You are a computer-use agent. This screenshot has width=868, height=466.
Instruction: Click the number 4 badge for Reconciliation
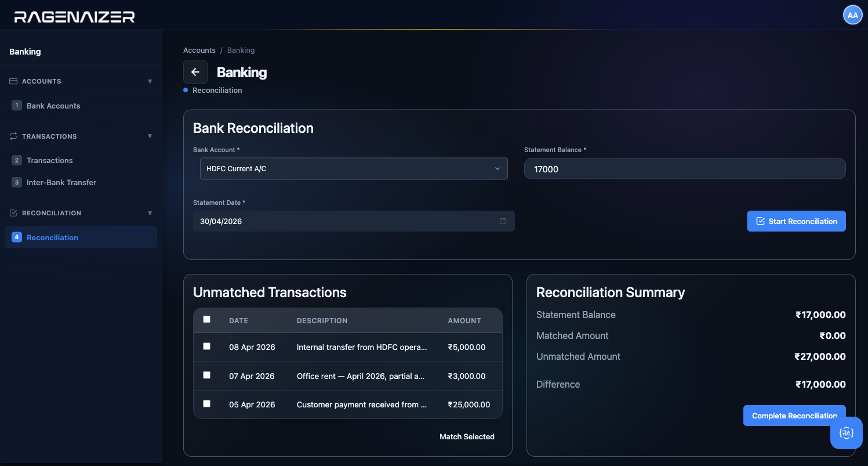[17, 237]
